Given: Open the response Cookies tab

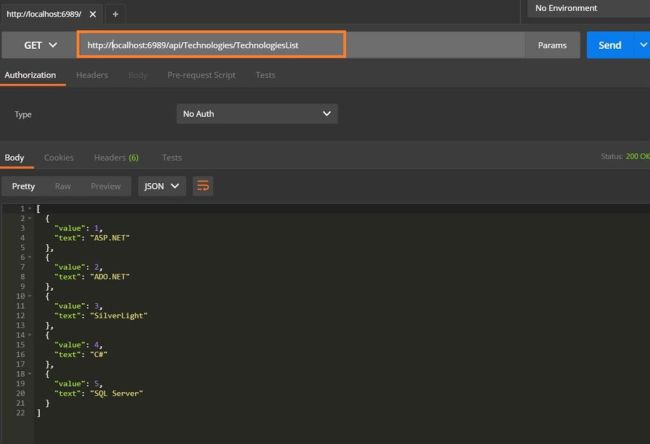Looking at the screenshot, I should (x=59, y=158).
